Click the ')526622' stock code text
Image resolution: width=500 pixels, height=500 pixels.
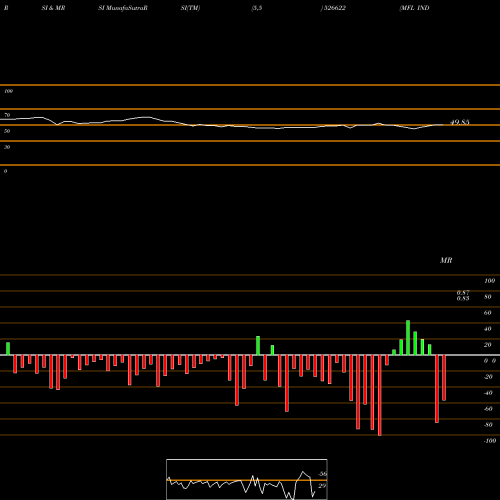click(333, 8)
